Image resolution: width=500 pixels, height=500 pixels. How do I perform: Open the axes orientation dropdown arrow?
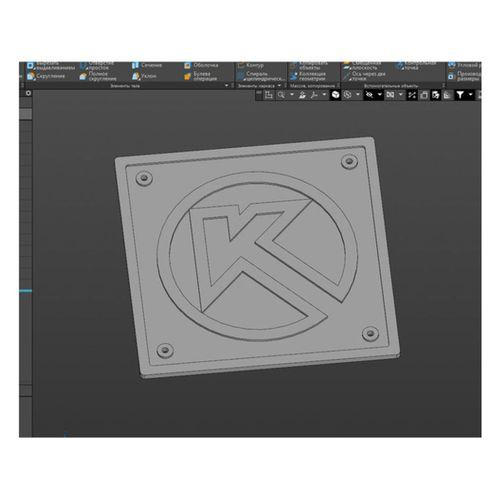tap(324, 95)
